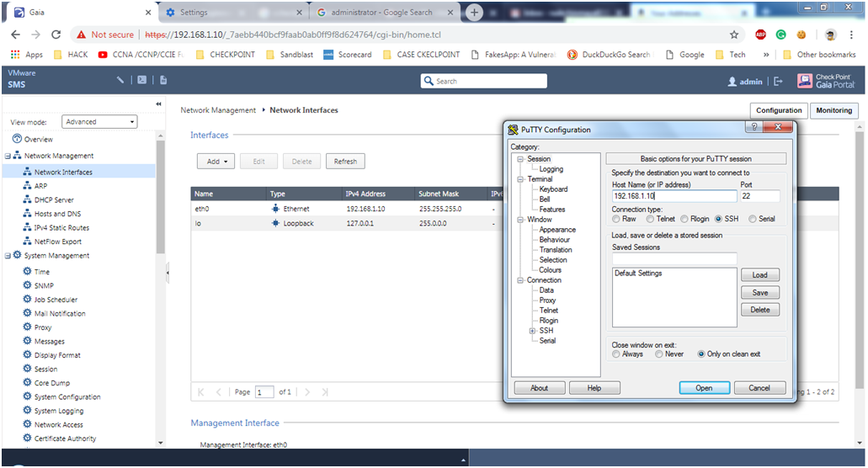
Task: Click the green Grammarly extension icon
Action: [780, 35]
